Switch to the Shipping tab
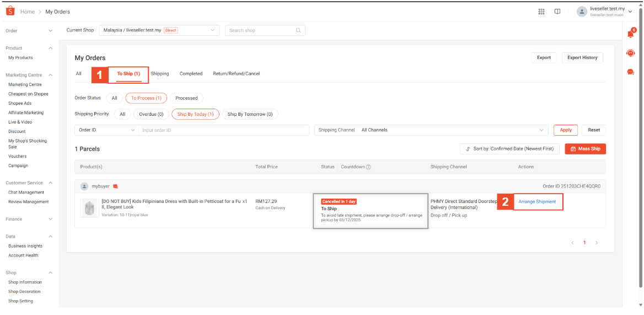The image size is (644, 315). [160, 73]
